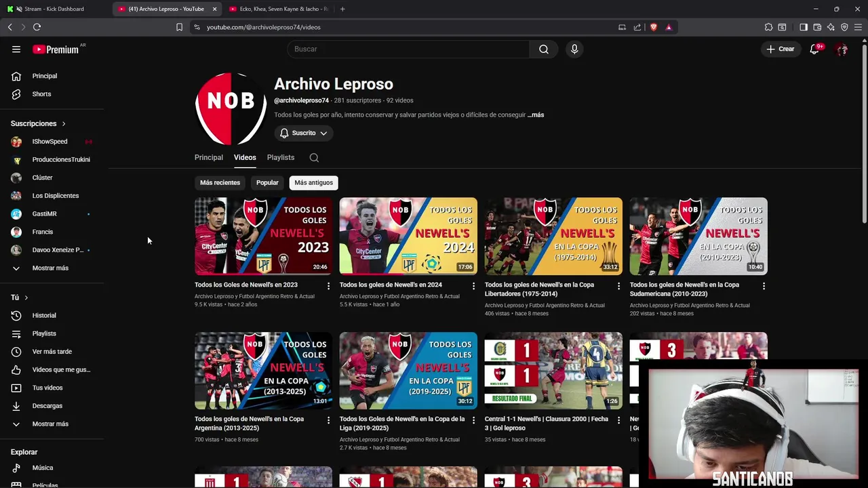The height and width of the screenshot is (488, 868).
Task: Click the Buscar search field
Action: click(408, 49)
